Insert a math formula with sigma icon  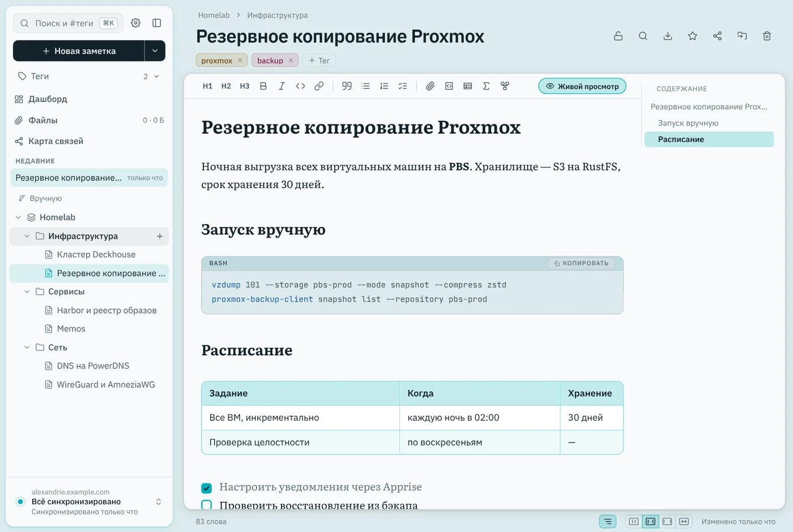tap(486, 86)
